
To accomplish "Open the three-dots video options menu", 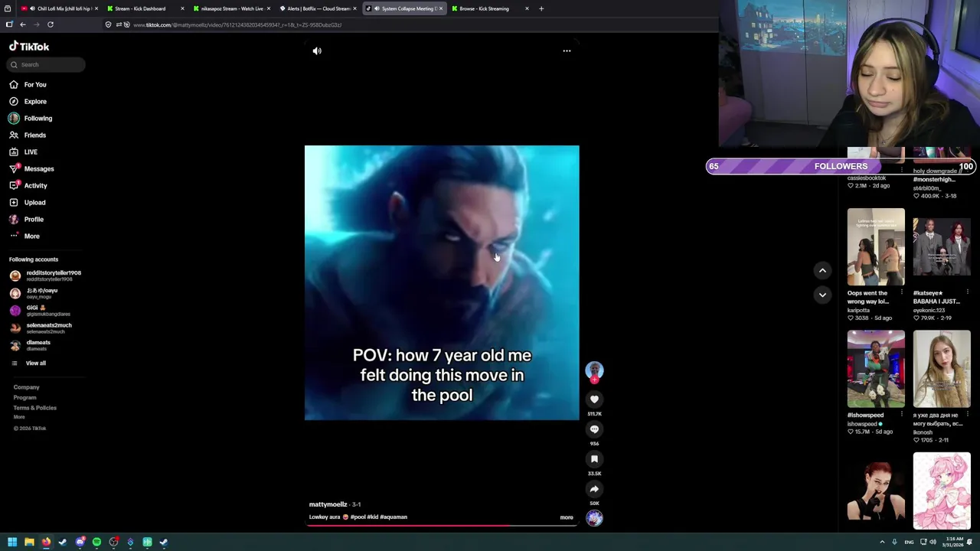I will (x=567, y=51).
